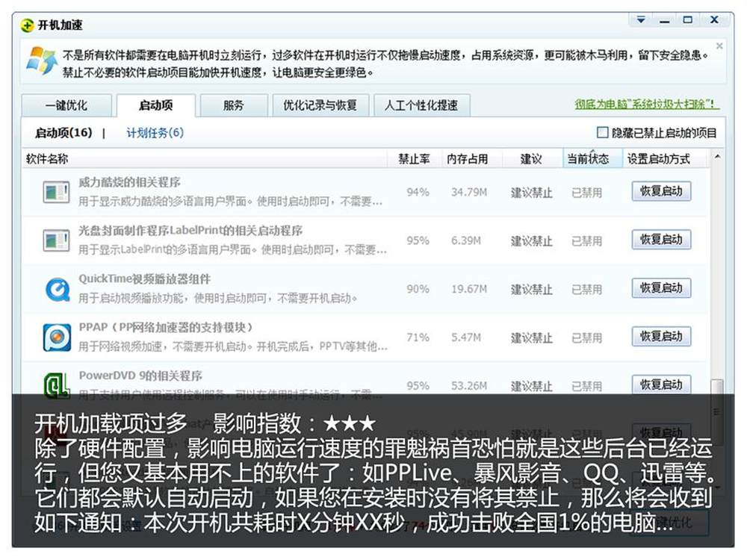Click the 360 开机加速 title icon
747x560 pixels.
(28, 25)
